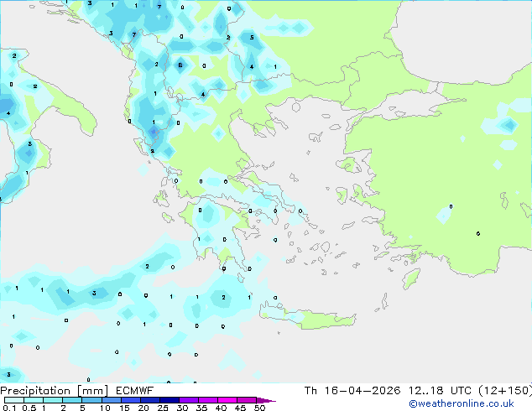The height and width of the screenshot is (411, 532).
Task: Click the legend value 0.1
Action: pos(9,408)
